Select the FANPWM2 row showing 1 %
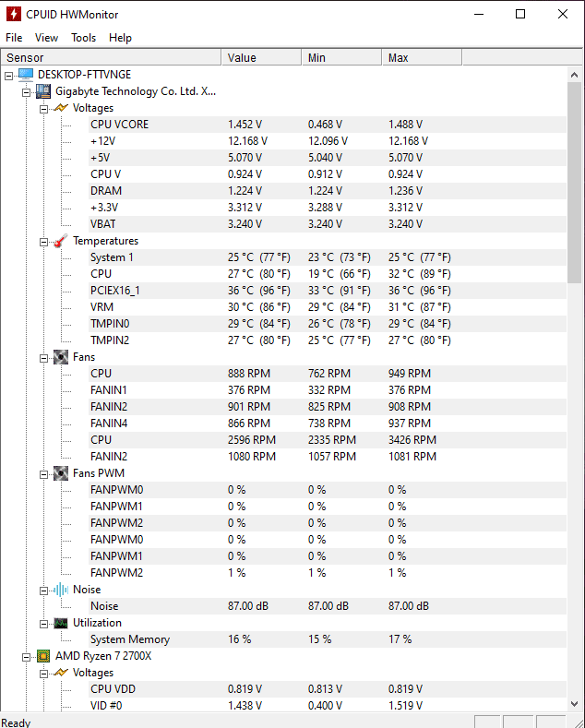Image resolution: width=585 pixels, height=728 pixels. click(328, 573)
